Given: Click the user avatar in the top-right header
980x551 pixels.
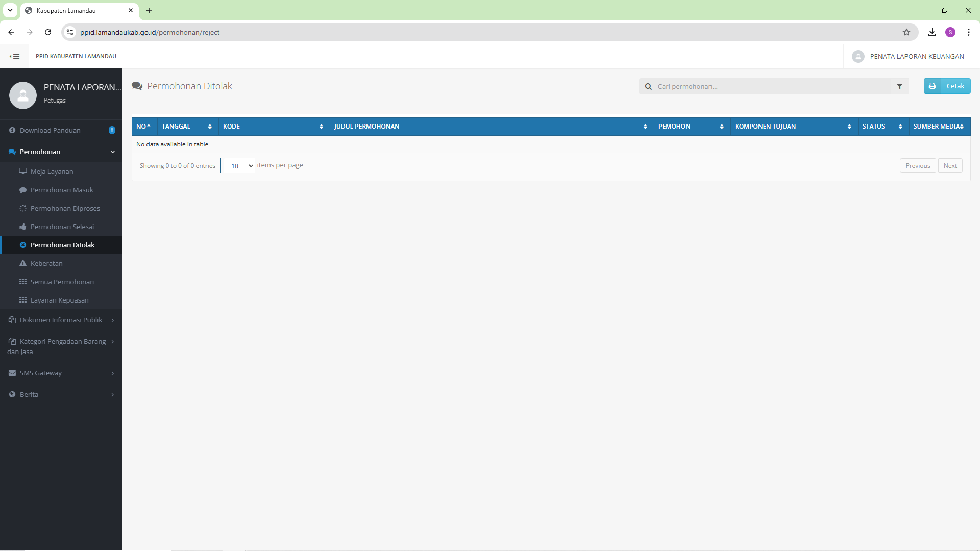Looking at the screenshot, I should pyautogui.click(x=858, y=57).
